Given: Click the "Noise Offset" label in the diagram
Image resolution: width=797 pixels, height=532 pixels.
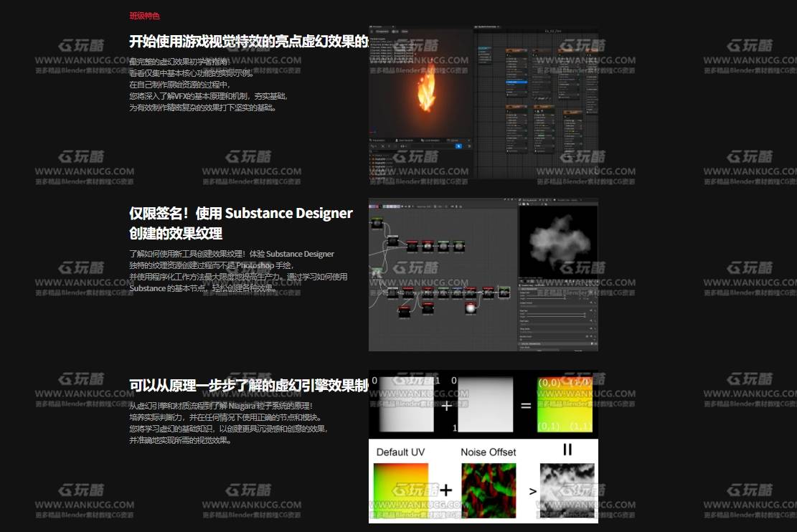Looking at the screenshot, I should pyautogui.click(x=488, y=452).
